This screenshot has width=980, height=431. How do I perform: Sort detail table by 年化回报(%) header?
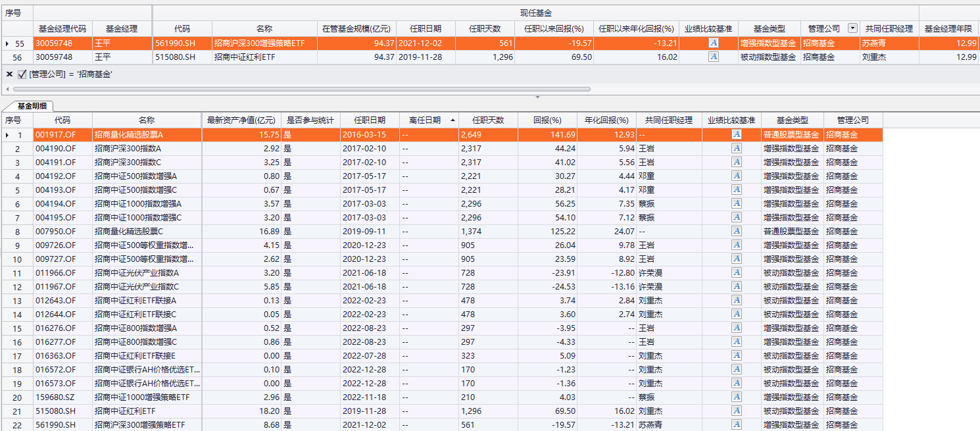pyautogui.click(x=606, y=120)
